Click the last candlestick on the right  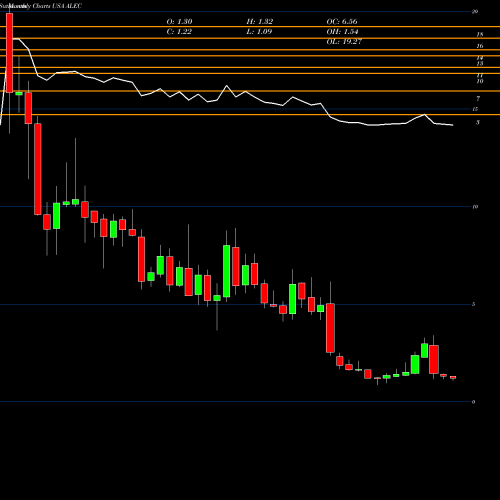pyautogui.click(x=453, y=377)
